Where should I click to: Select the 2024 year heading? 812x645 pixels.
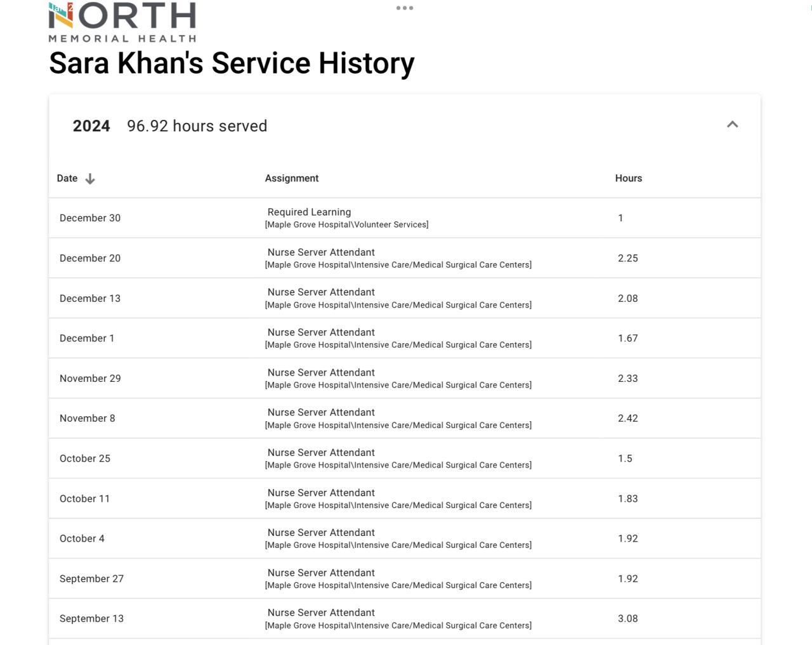click(91, 126)
